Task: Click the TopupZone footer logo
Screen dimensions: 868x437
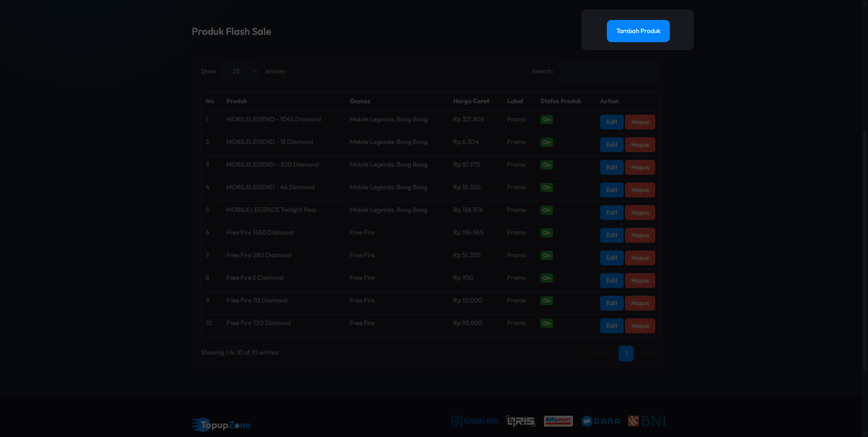Action: [221, 425]
